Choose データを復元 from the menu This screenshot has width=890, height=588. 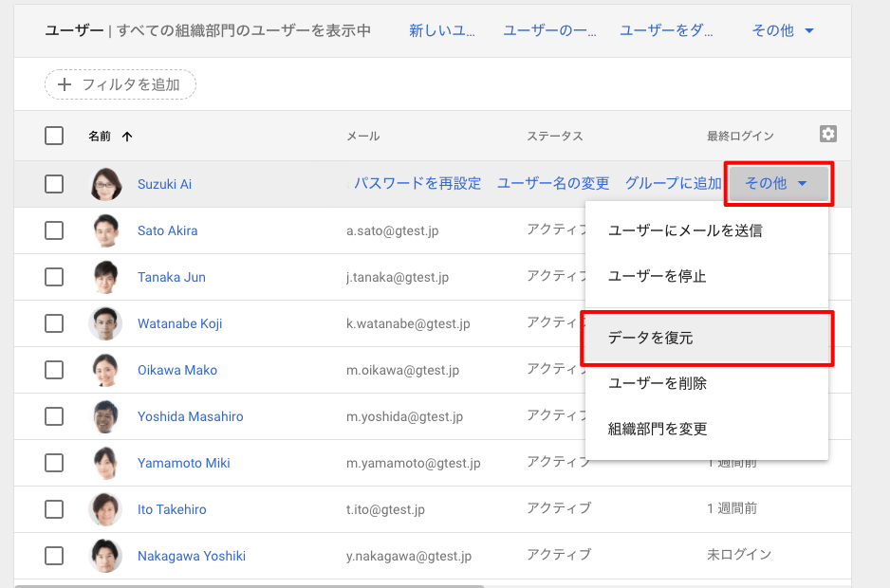click(651, 338)
